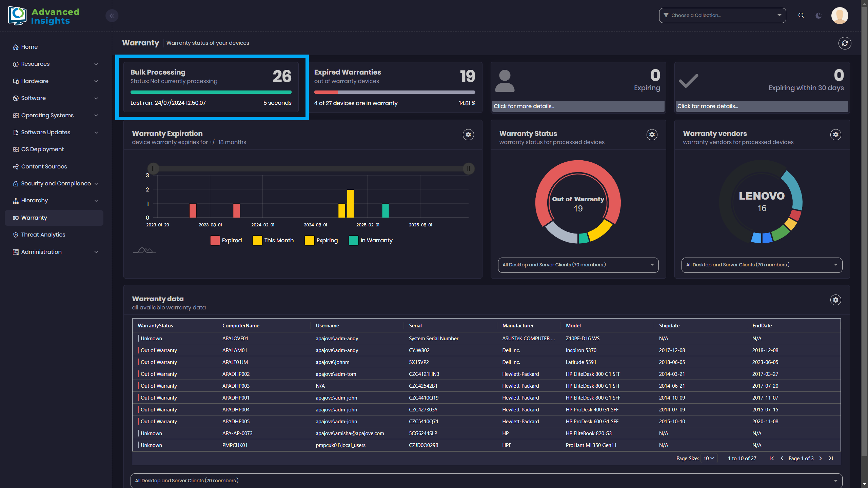868x488 pixels.
Task: Toggle In Warranty series in chart legend
Action: 371,240
